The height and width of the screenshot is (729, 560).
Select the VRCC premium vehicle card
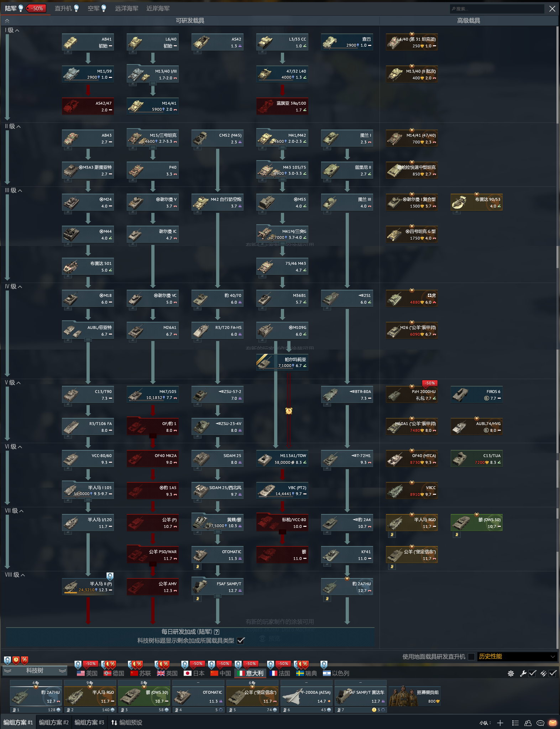[412, 491]
